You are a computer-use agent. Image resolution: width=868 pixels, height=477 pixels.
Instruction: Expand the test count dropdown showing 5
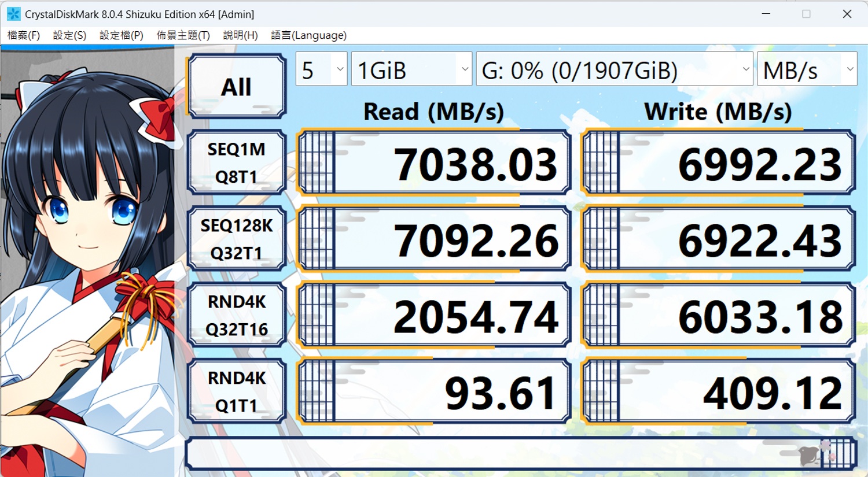click(321, 69)
